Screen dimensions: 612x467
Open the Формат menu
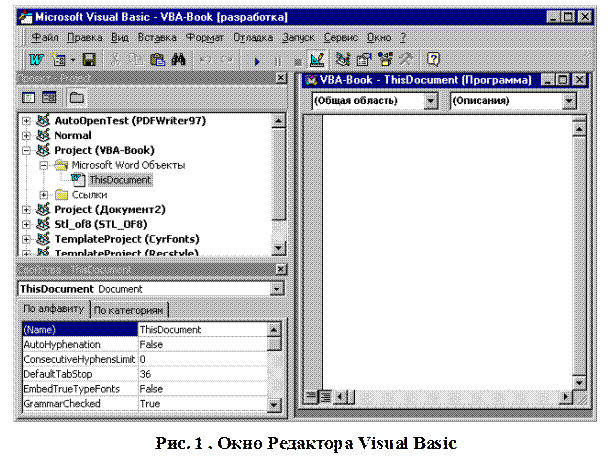[x=205, y=37]
